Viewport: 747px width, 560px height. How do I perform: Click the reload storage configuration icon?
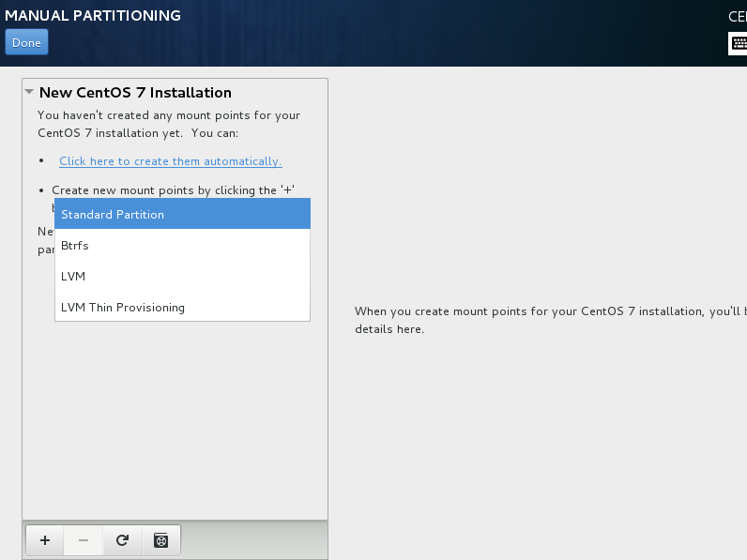click(122, 540)
